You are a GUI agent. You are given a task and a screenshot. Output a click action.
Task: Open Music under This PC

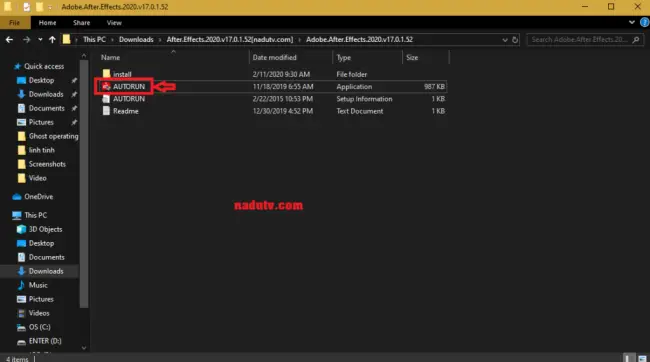click(38, 285)
